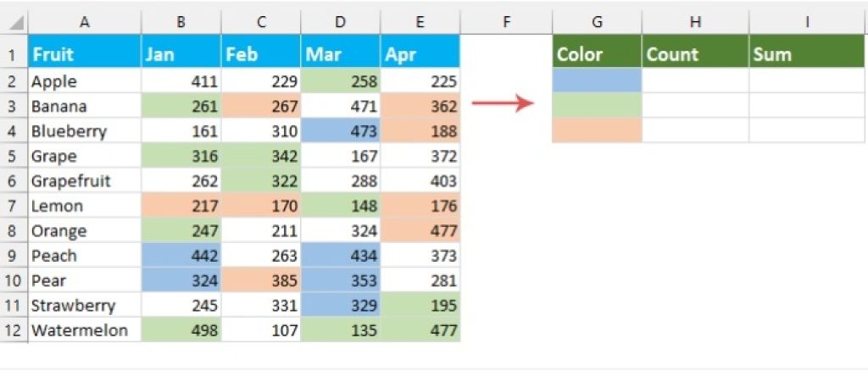Click the Jan header cell
Viewport: 868px width, 382px height.
[181, 54]
